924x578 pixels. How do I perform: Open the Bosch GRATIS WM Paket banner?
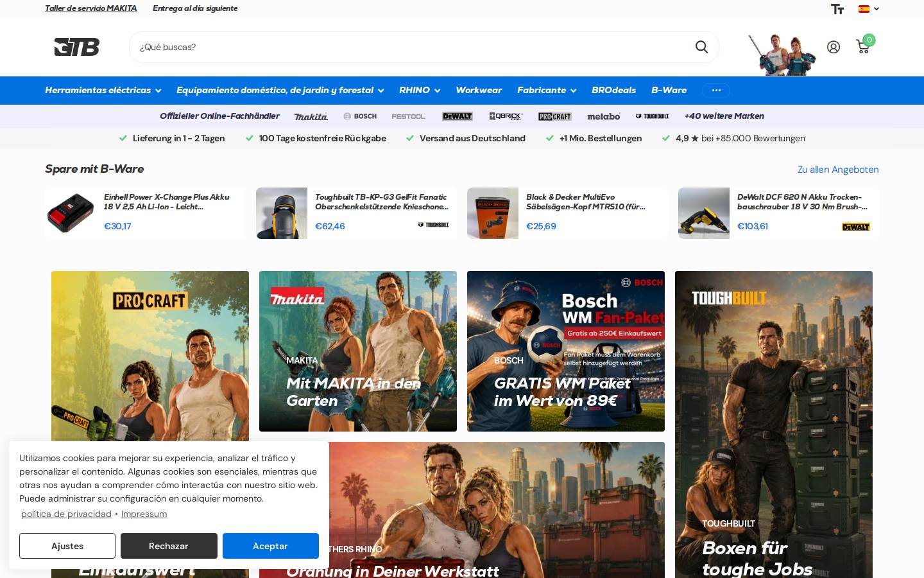(566, 351)
